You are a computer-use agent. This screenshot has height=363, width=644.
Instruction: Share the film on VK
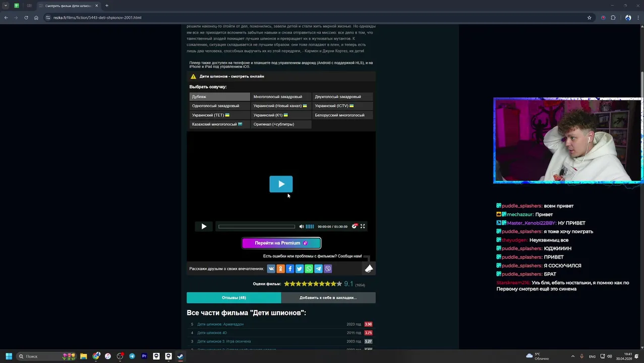[271, 269]
